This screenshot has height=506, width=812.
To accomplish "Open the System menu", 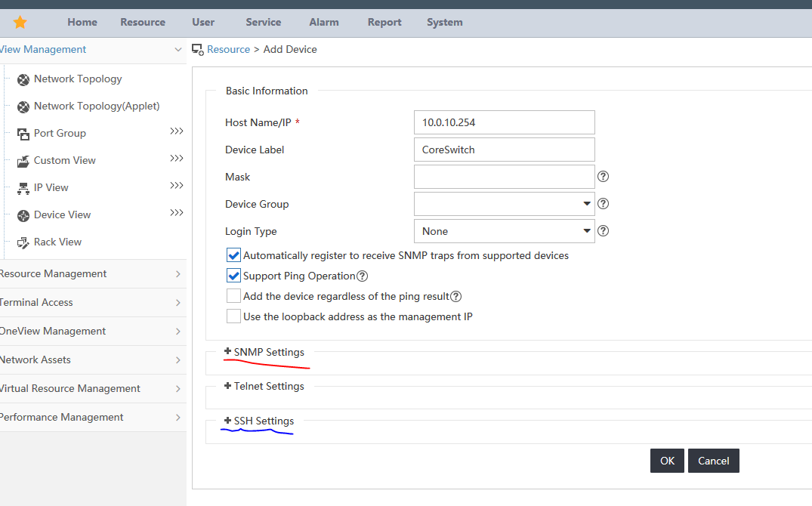I will click(445, 22).
